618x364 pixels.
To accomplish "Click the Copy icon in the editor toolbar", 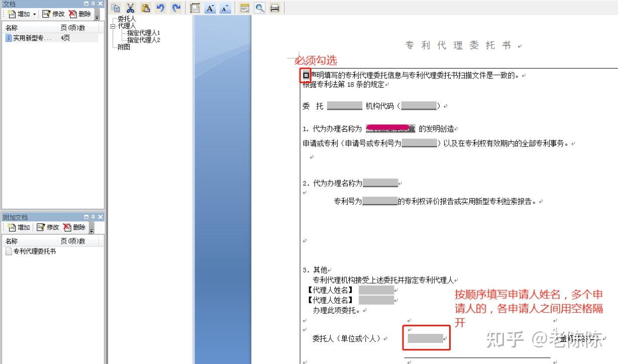I will [116, 8].
